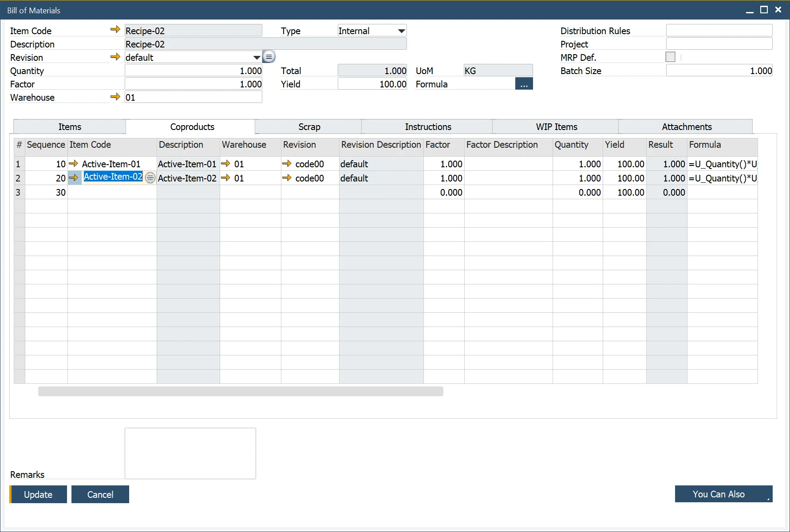
Task: Open the You Can Also menu
Action: click(723, 494)
